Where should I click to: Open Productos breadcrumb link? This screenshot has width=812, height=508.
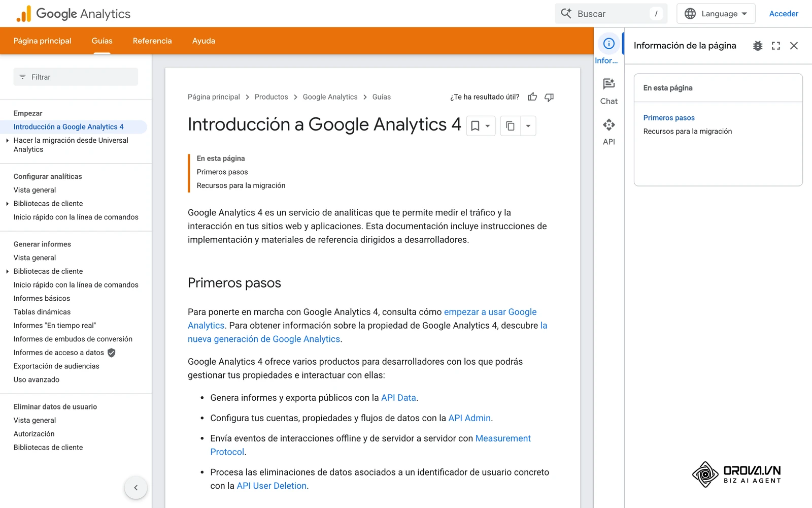tap(271, 97)
